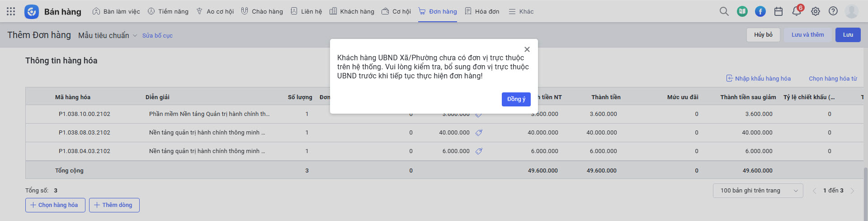Click Nhập khẩu hàng hóa import link
Viewport: 868px width, 221px height.
(x=759, y=78)
